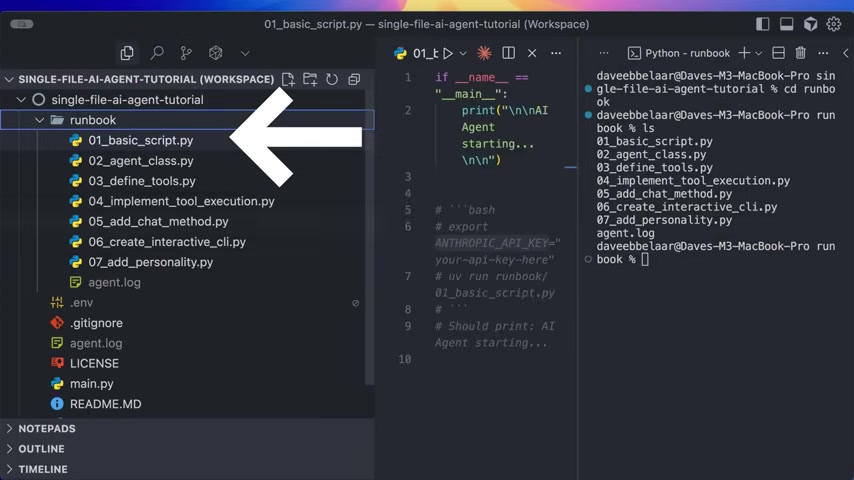Image resolution: width=854 pixels, height=480 pixels.
Task: Open agent.log inside the runbook folder
Action: click(114, 282)
